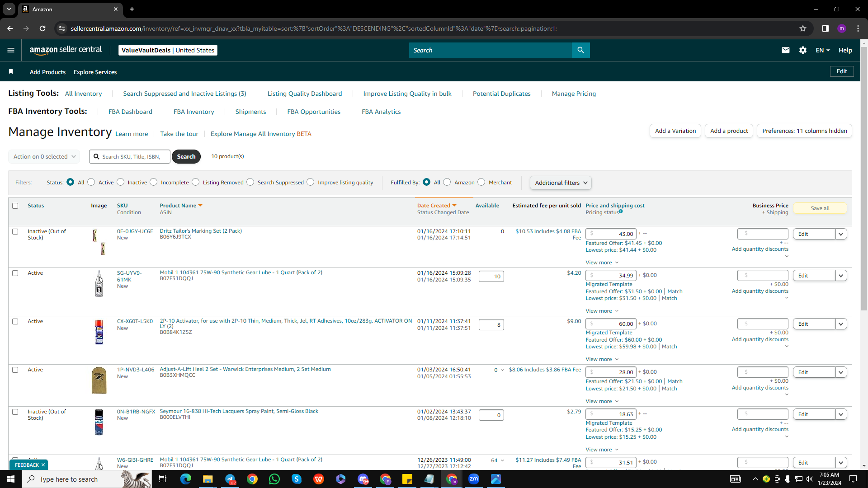Screen dimensions: 868x488
Task: Click the Save all button
Action: tap(820, 208)
